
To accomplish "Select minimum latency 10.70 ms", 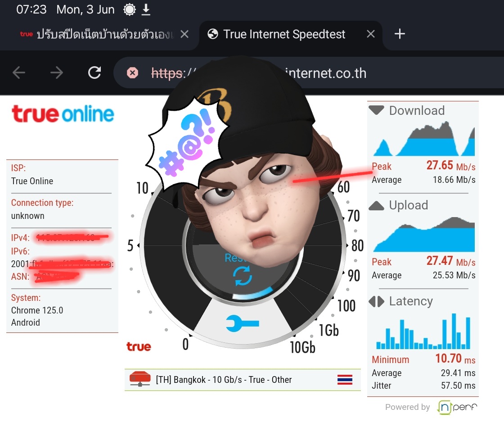I will [x=455, y=359].
